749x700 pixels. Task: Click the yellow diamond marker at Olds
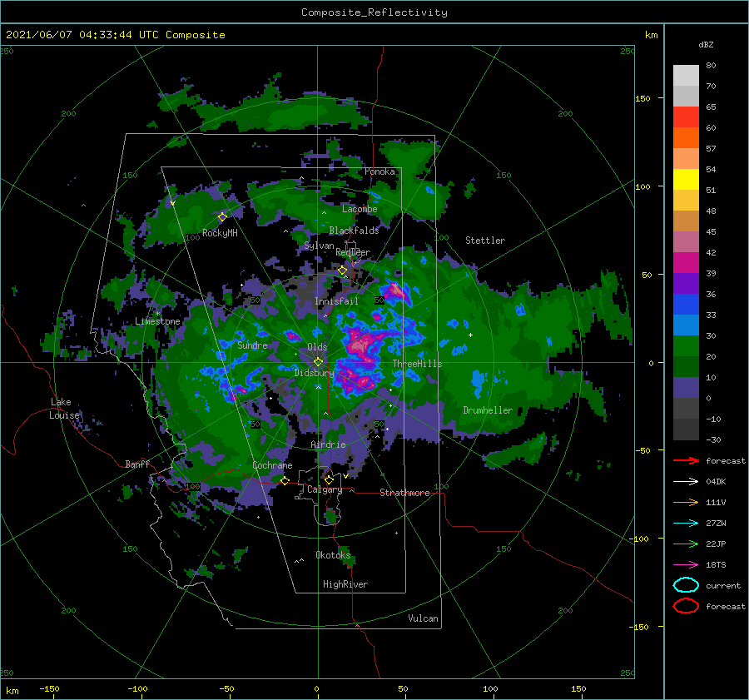point(318,362)
